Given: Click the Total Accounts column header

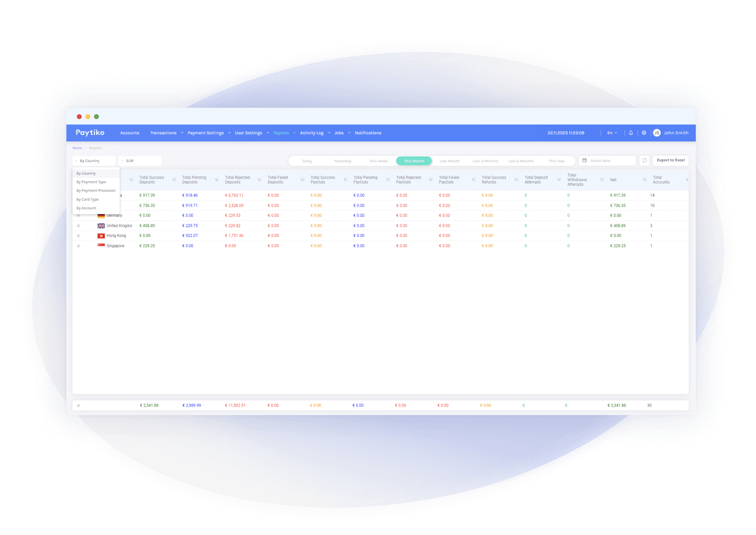Looking at the screenshot, I should [661, 180].
